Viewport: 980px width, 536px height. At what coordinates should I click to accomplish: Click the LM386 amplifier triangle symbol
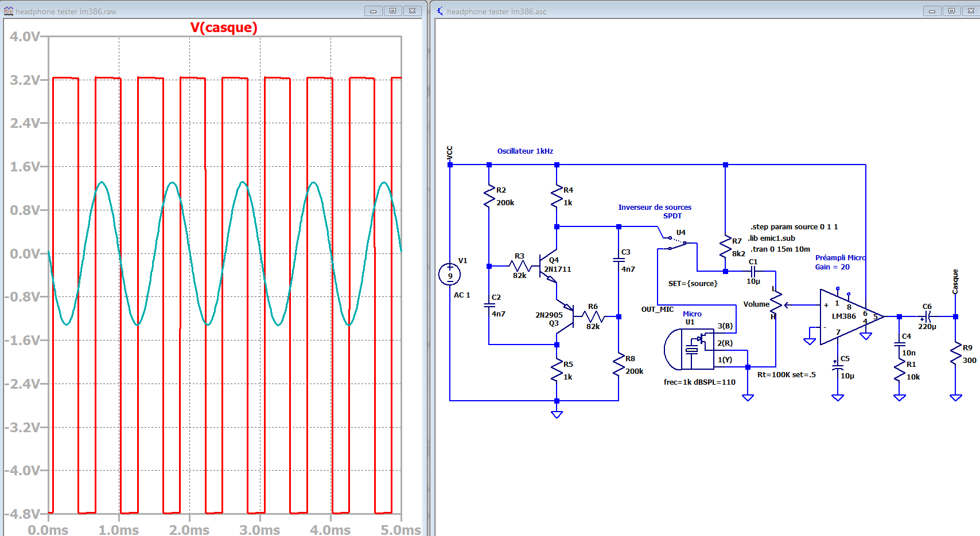[x=847, y=317]
